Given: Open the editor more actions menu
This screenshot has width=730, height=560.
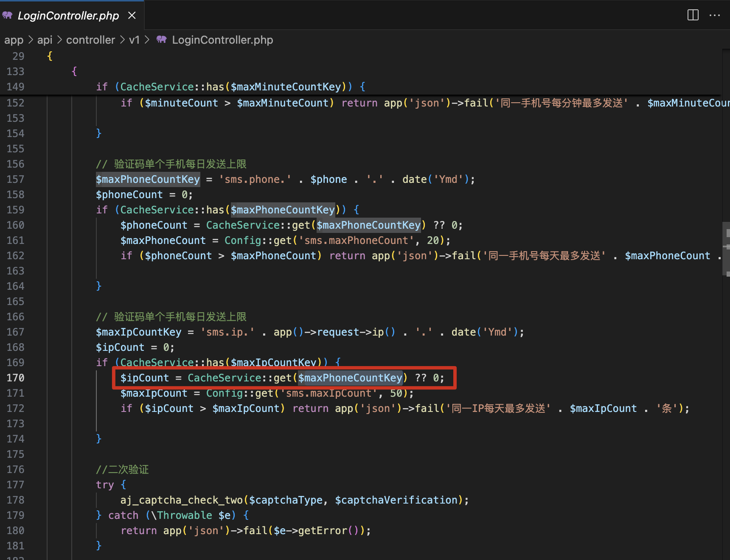Looking at the screenshot, I should pos(715,15).
